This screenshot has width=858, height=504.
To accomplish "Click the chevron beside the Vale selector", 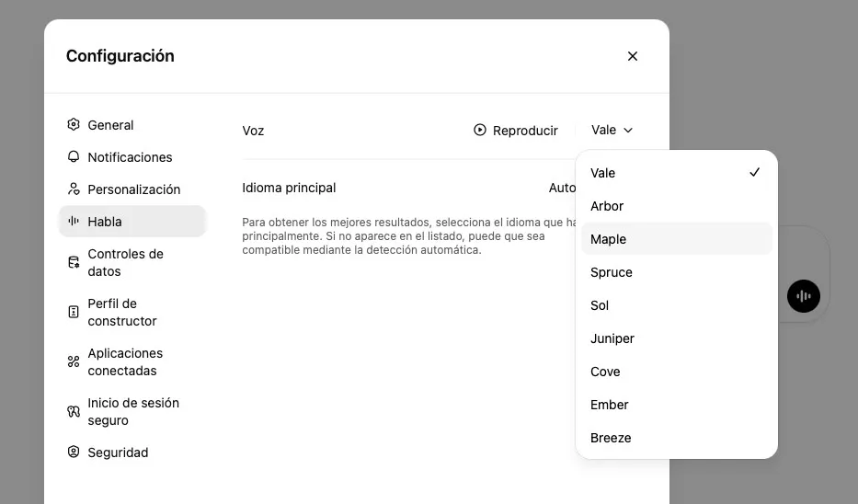I will point(628,131).
